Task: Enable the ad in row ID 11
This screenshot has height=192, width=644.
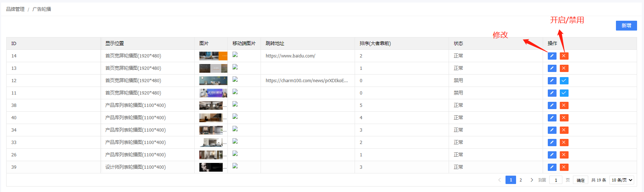Action: point(564,93)
